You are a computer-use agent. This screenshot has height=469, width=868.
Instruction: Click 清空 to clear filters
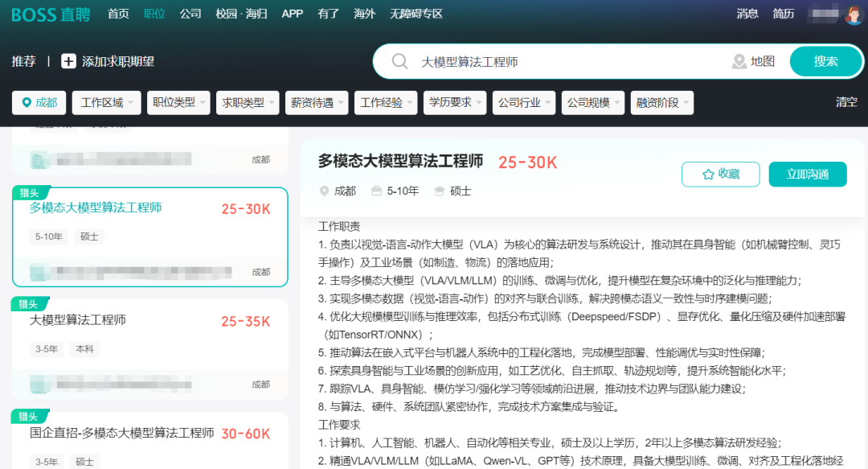(x=846, y=102)
